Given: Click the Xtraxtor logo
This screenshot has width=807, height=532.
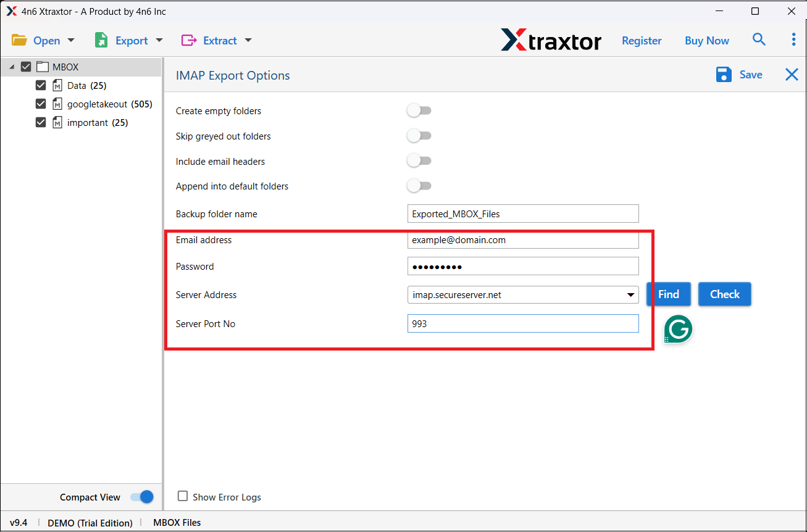Looking at the screenshot, I should 551,40.
